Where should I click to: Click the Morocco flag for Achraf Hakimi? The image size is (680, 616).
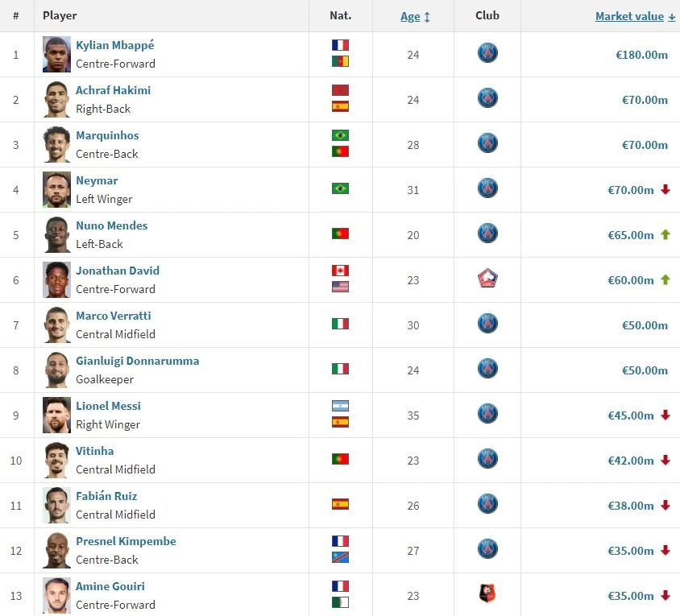(340, 90)
